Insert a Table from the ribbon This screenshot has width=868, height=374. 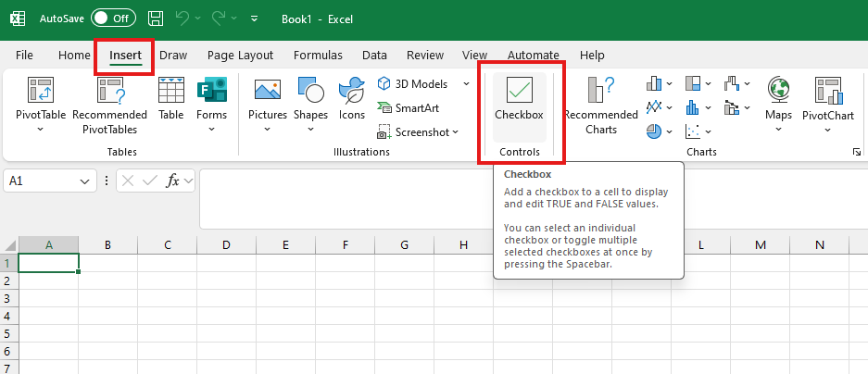pos(170,91)
